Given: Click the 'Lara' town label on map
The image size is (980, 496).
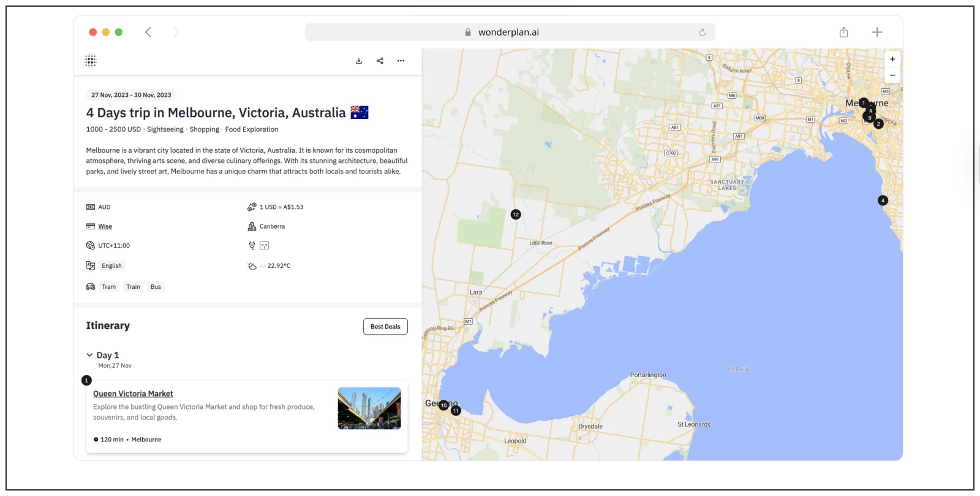Looking at the screenshot, I should (x=476, y=292).
